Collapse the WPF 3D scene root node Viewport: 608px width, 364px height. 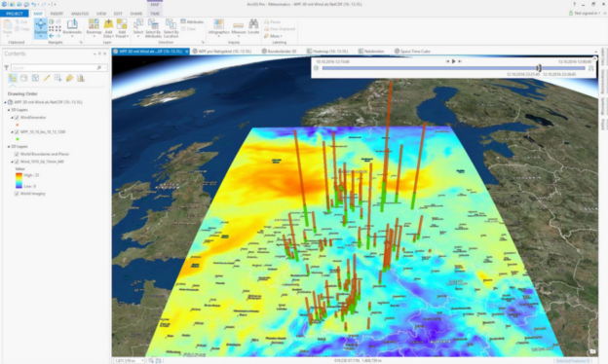tap(5, 102)
